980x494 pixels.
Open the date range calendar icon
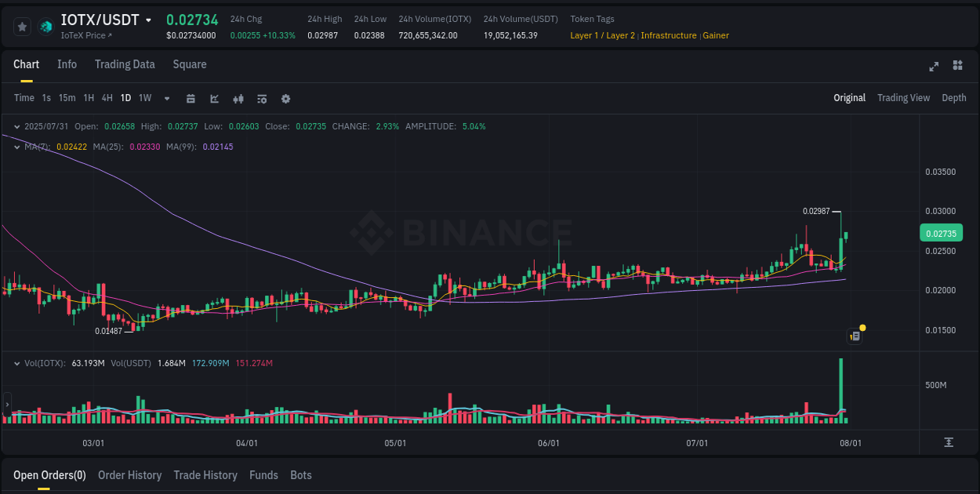pyautogui.click(x=191, y=98)
